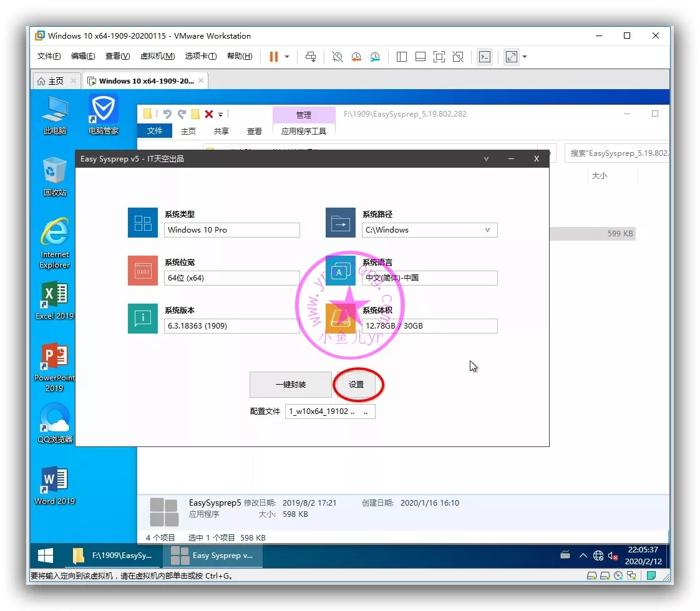Open the 查看 ribbon tab in Explorer
The image size is (700, 611).
click(x=255, y=131)
